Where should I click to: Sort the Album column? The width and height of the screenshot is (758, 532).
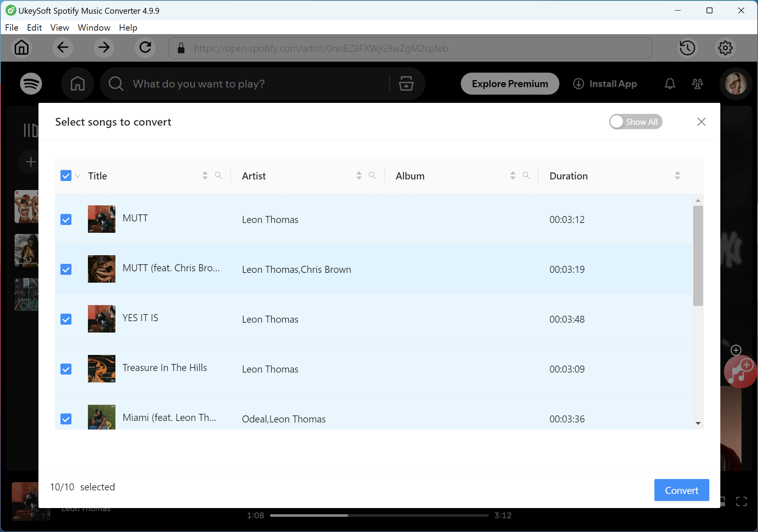tap(512, 176)
